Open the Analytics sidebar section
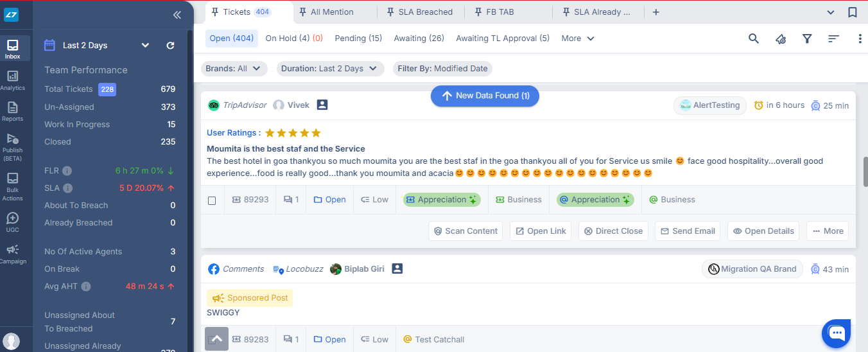Screen dimensions: 868x352 click(13, 80)
